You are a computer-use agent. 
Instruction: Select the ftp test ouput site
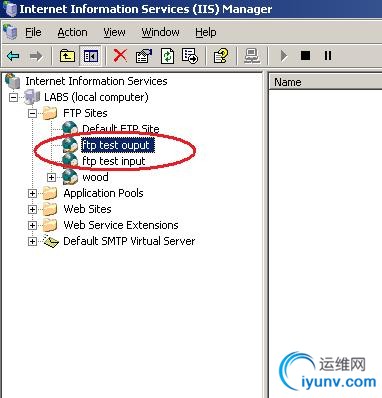118,145
